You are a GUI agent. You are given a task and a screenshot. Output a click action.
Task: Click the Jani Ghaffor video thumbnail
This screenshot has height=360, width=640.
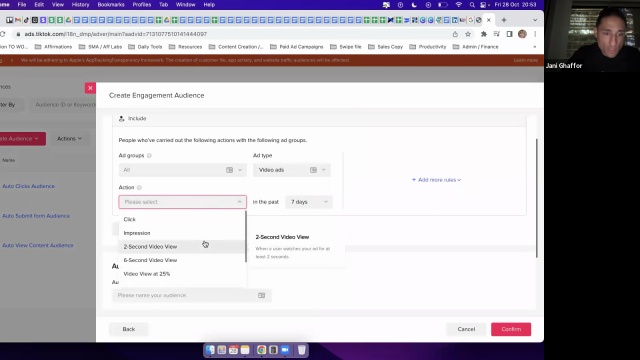point(592,36)
